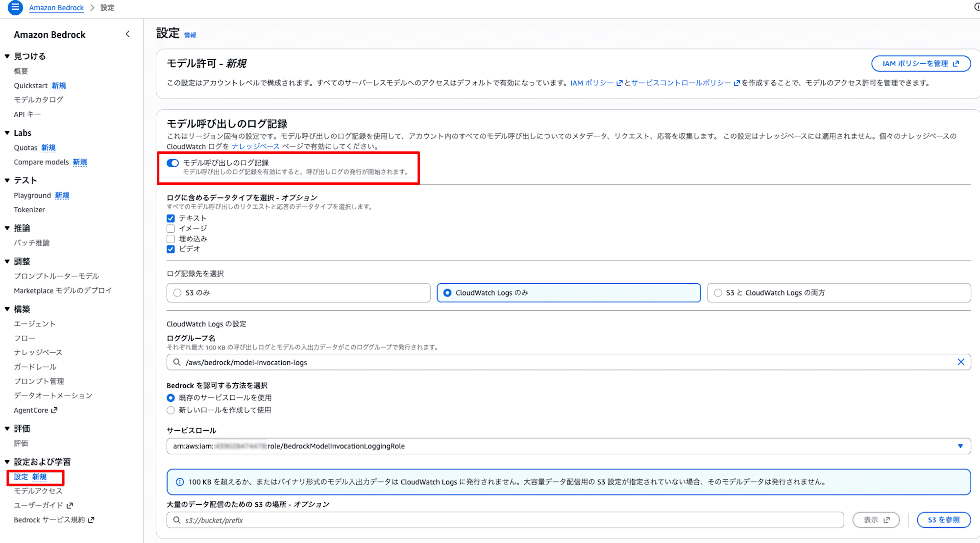This screenshot has width=980, height=543.
Task: Collapse the 見つける sidebar section
Action: tap(7, 56)
